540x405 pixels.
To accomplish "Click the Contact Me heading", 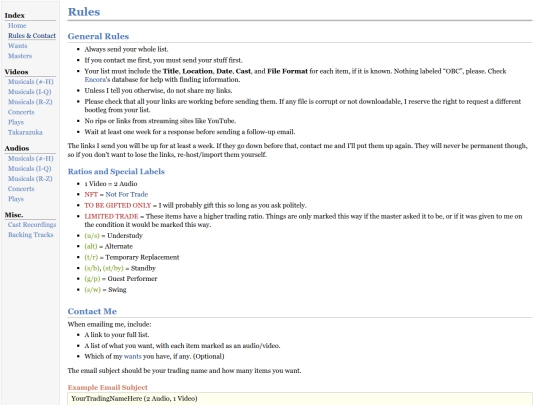I will click(92, 311).
